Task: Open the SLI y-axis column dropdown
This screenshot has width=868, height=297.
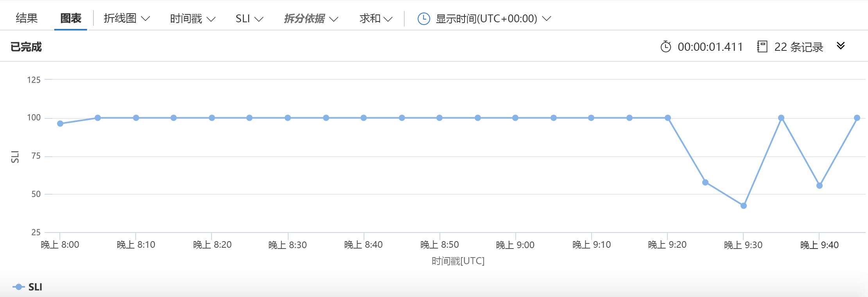Action: point(249,18)
